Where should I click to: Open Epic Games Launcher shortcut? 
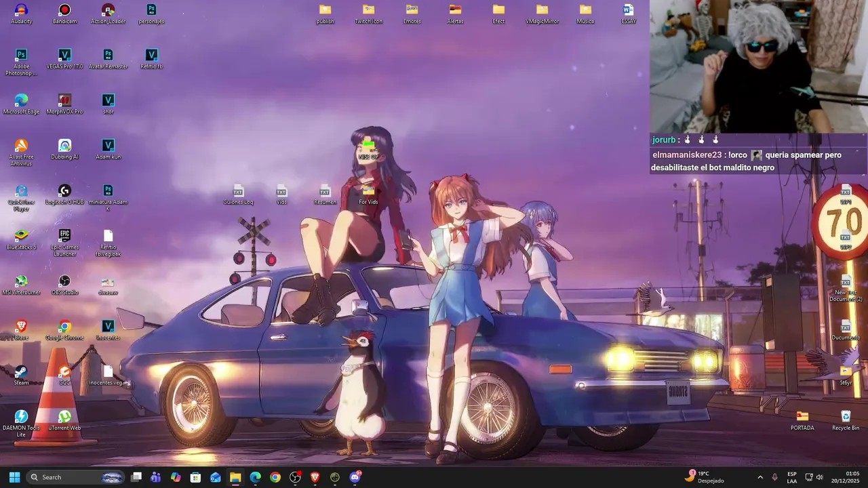click(64, 243)
